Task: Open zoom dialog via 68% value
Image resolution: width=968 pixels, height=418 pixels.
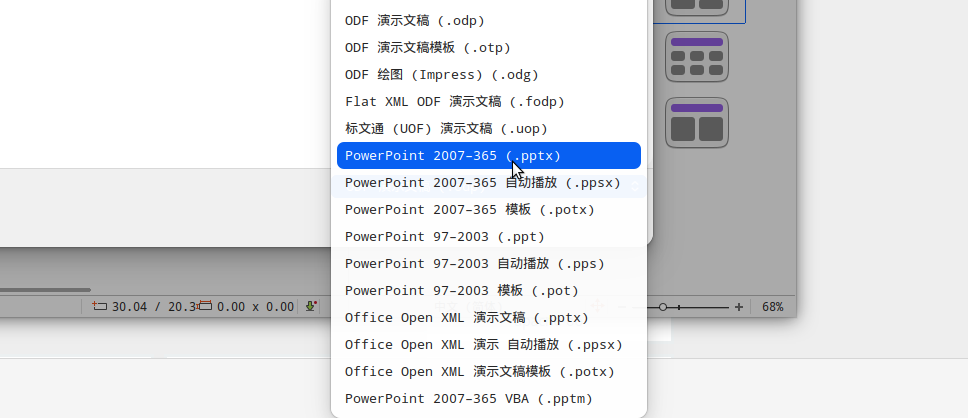Action: pyautogui.click(x=772, y=307)
